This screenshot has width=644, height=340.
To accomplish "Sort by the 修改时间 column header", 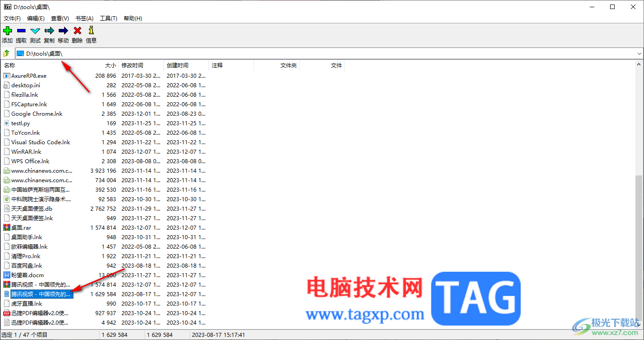I will pyautogui.click(x=141, y=66).
